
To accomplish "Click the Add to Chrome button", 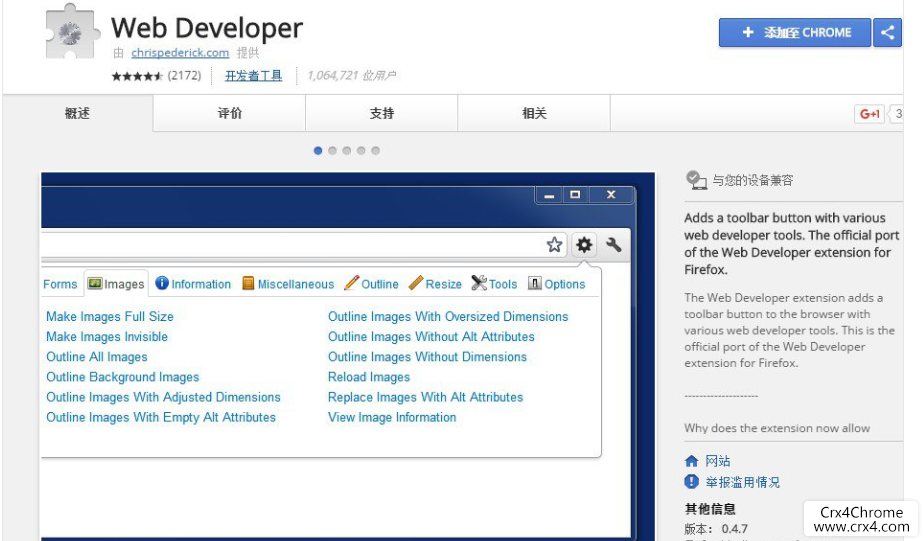I will tap(795, 32).
